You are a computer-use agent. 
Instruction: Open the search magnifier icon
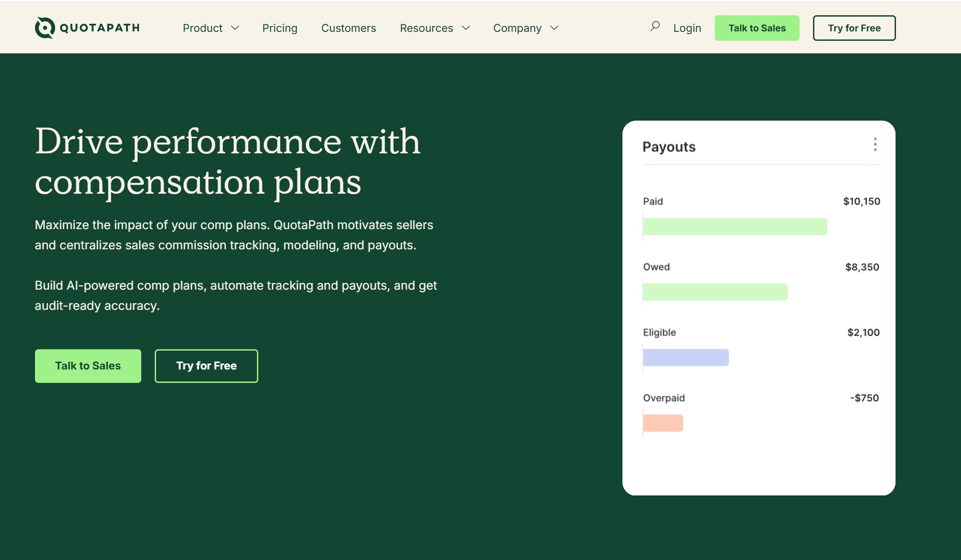pyautogui.click(x=655, y=26)
